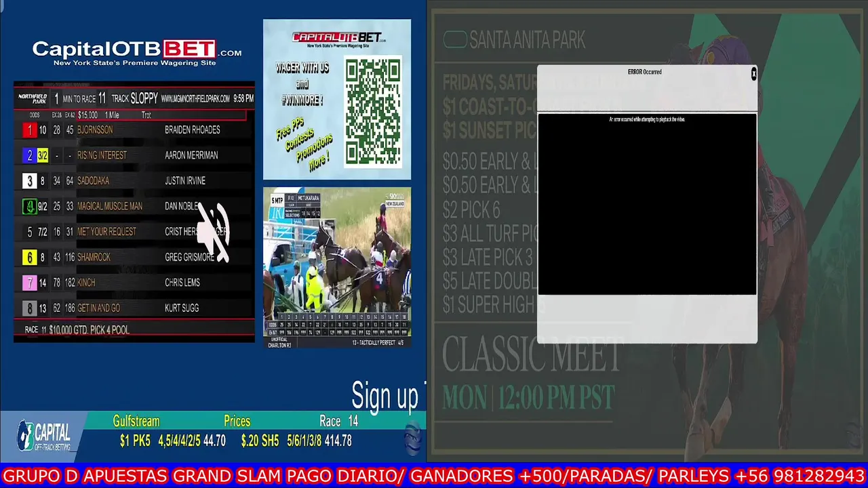Viewport: 868px width, 488px height.
Task: Click green post number 4 square
Action: (x=29, y=207)
